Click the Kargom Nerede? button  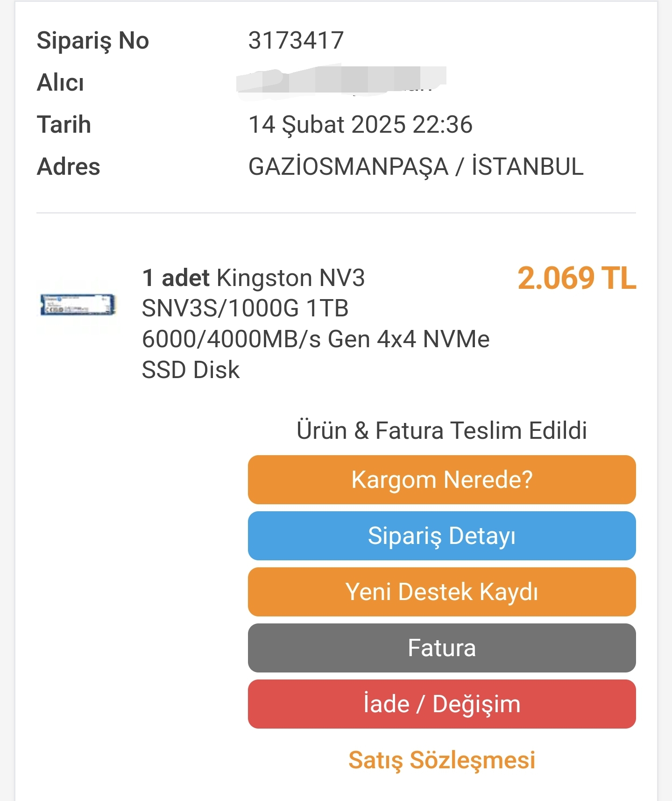point(441,479)
